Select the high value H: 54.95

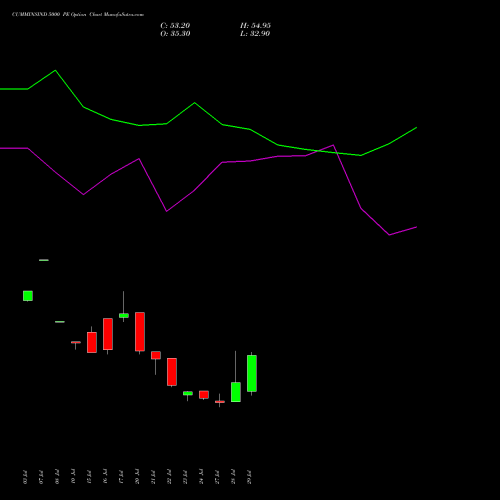pyautogui.click(x=255, y=26)
